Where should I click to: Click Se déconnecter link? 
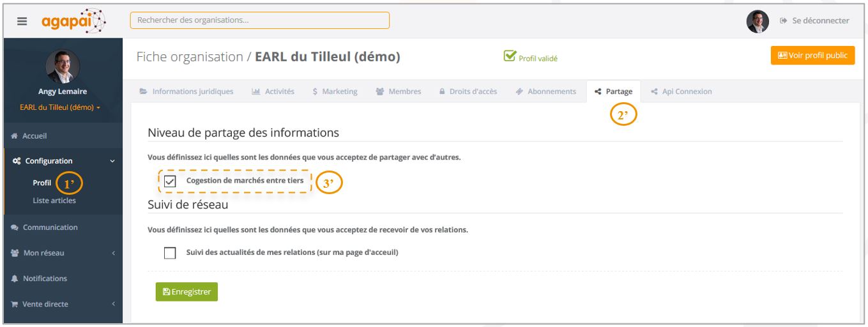pyautogui.click(x=815, y=21)
